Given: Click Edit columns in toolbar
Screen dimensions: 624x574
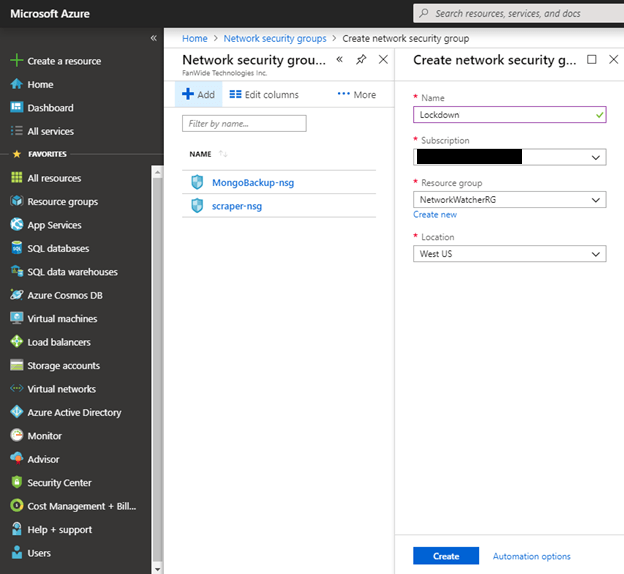Looking at the screenshot, I should click(x=264, y=95).
